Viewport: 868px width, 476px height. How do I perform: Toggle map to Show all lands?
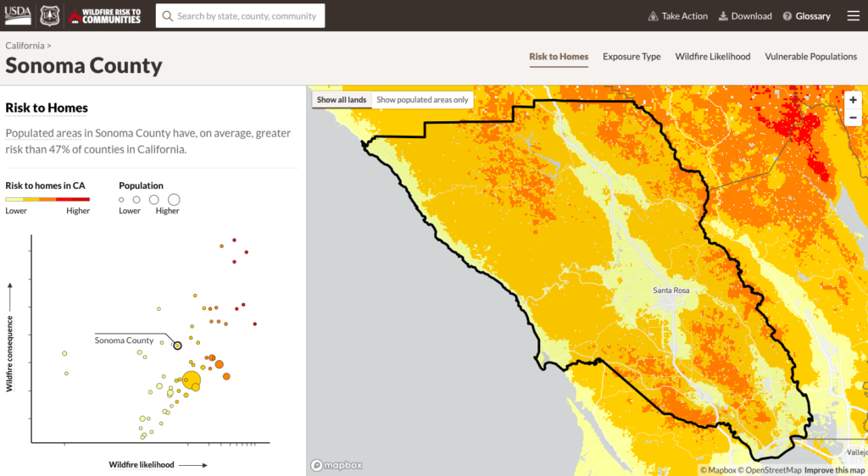click(x=342, y=100)
